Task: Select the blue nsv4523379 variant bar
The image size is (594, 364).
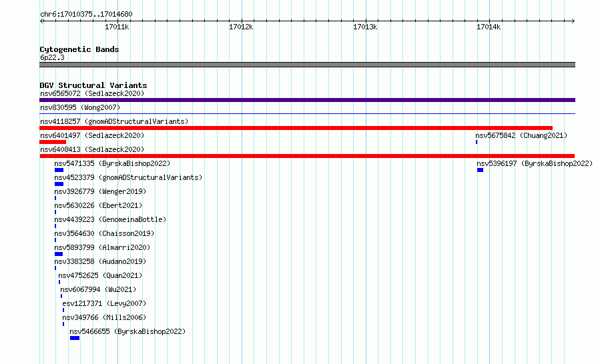Action: 59,184
